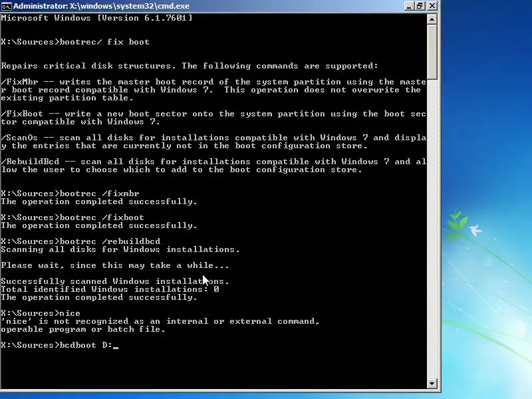Click the "'nice' is not recognized" error line
The image size is (532, 399).
[160, 321]
